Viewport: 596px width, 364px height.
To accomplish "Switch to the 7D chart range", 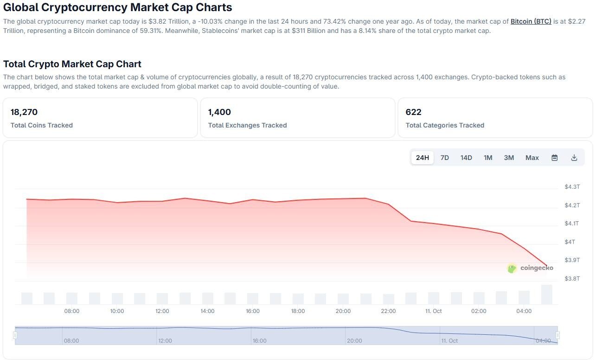I will (x=444, y=158).
